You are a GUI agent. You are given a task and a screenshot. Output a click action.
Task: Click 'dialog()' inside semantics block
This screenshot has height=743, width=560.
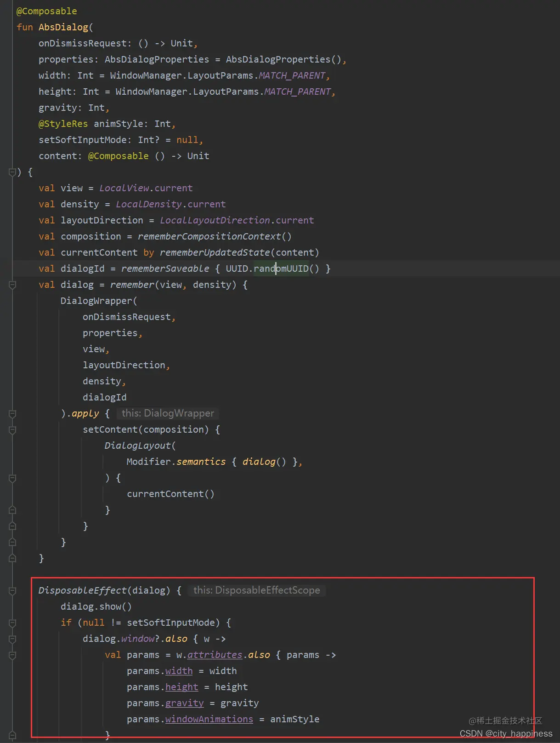264,462
